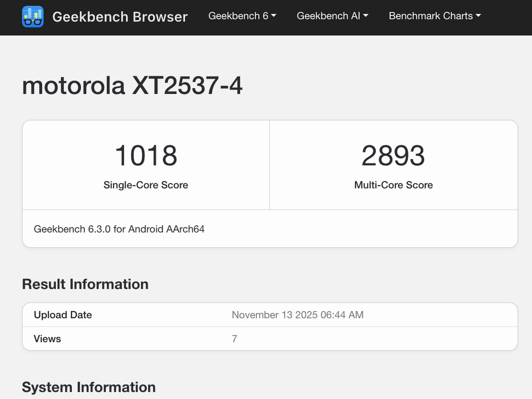The height and width of the screenshot is (399, 532).
Task: Click the Result Information heading
Action: 85,284
